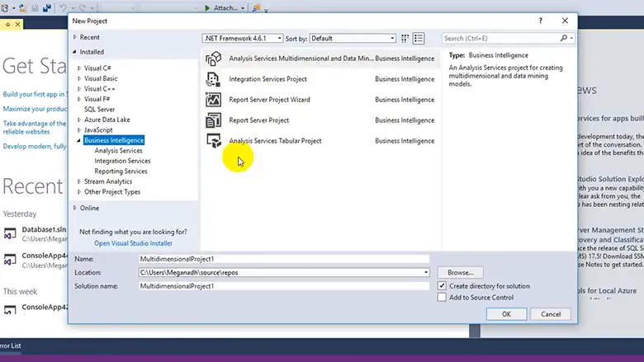Open the .NET Framework version dropdown
The width and height of the screenshot is (644, 362).
[242, 38]
